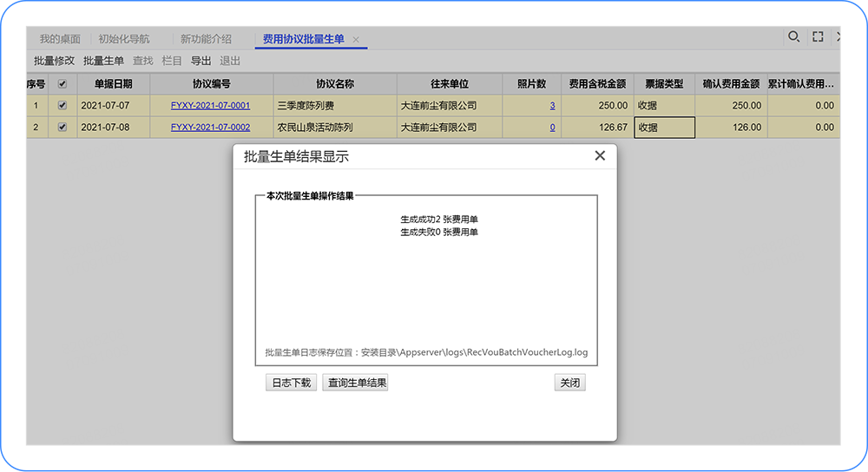Uncheck the row 2 checkbox
Viewport: 868px width, 472px height.
62,128
